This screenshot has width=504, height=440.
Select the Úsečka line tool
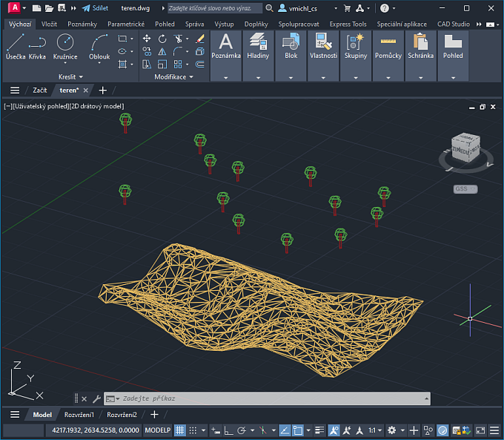(15, 46)
